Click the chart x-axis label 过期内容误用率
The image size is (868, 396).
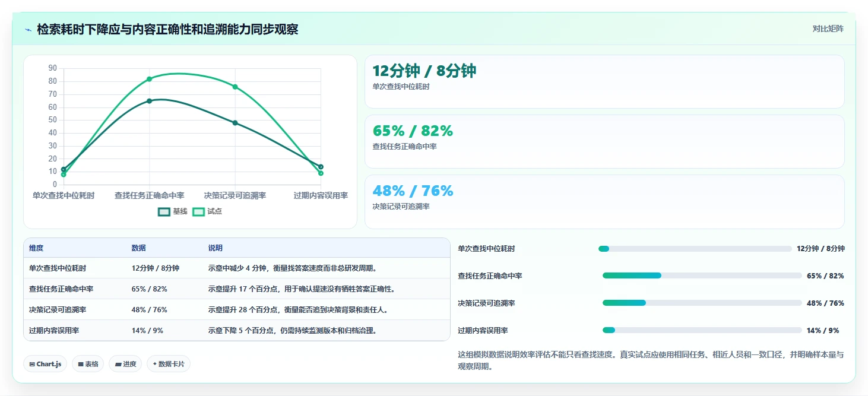coord(321,195)
